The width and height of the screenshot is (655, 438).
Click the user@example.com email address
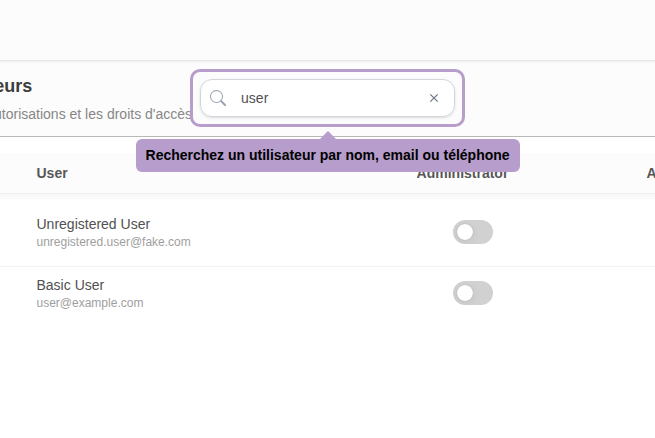[x=90, y=303]
